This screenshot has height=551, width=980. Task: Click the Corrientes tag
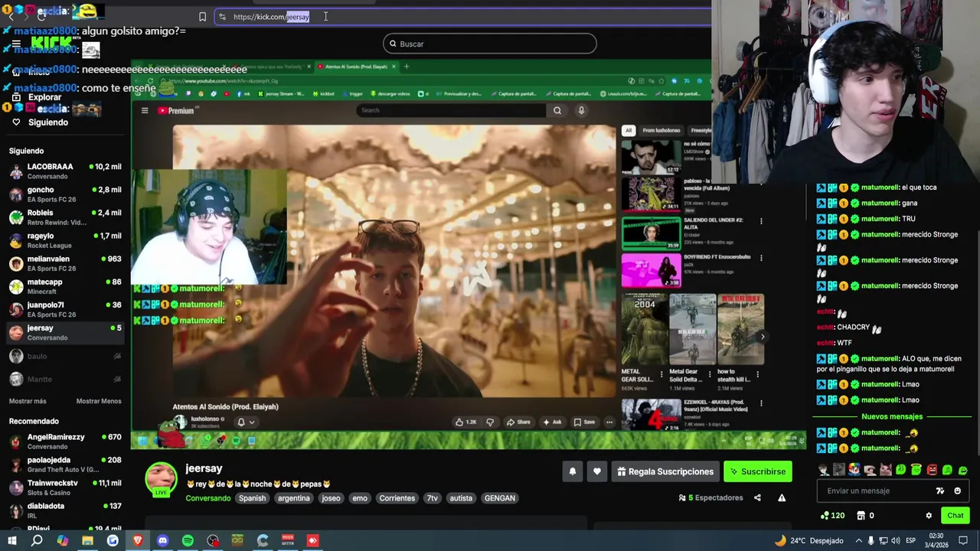(397, 498)
